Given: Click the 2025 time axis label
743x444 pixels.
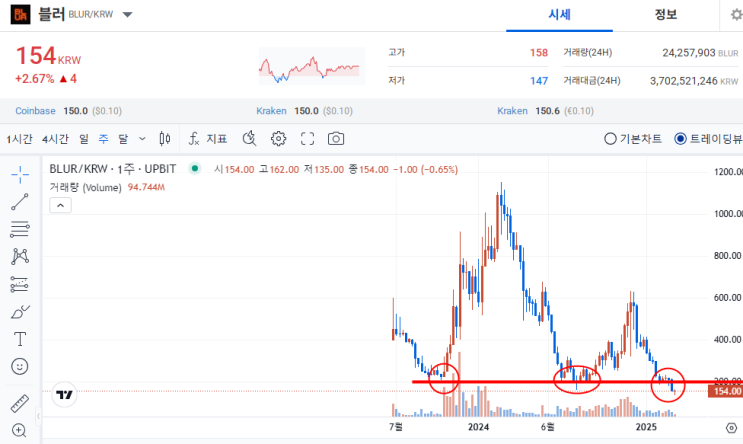Looking at the screenshot, I should (646, 427).
